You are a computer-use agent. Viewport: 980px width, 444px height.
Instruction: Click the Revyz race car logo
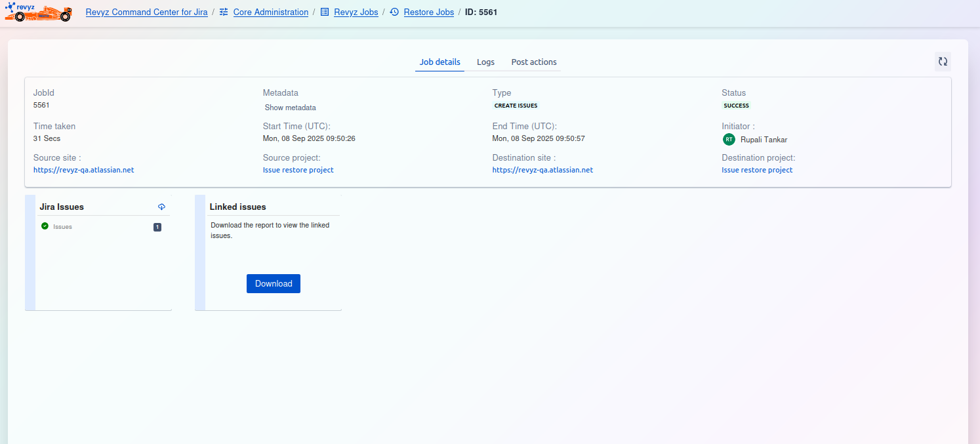[38, 12]
